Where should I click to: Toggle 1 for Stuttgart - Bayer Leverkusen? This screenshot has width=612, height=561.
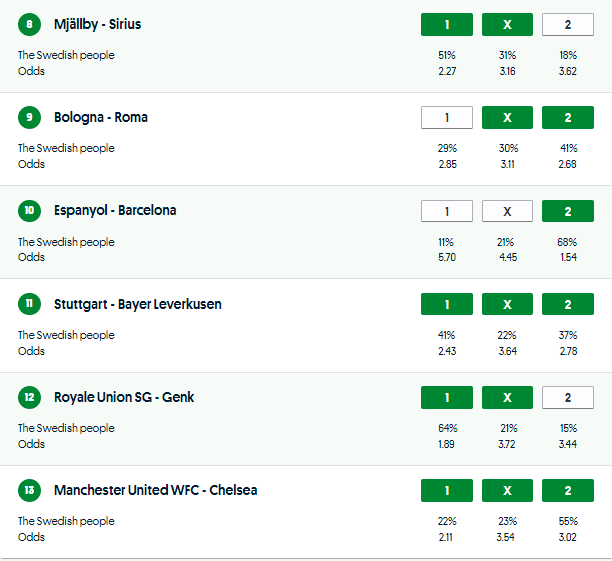pos(447,304)
